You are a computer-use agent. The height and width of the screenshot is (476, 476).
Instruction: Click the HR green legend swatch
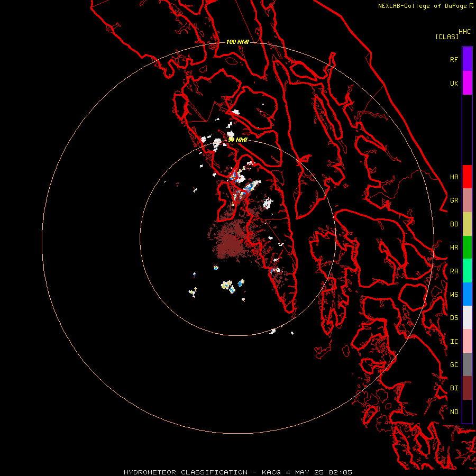[467, 247]
